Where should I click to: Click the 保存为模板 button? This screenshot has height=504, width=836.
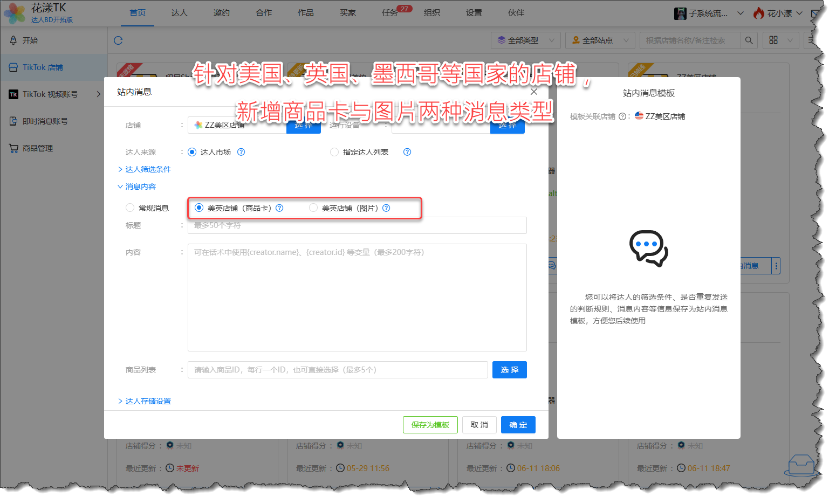(x=430, y=425)
